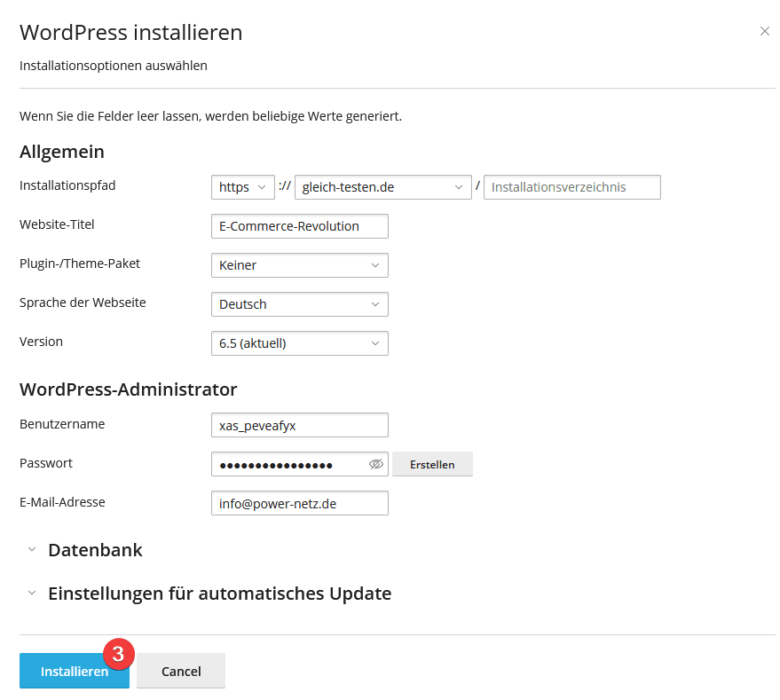Expand Einstellungen für automatisches Update section

(x=218, y=594)
